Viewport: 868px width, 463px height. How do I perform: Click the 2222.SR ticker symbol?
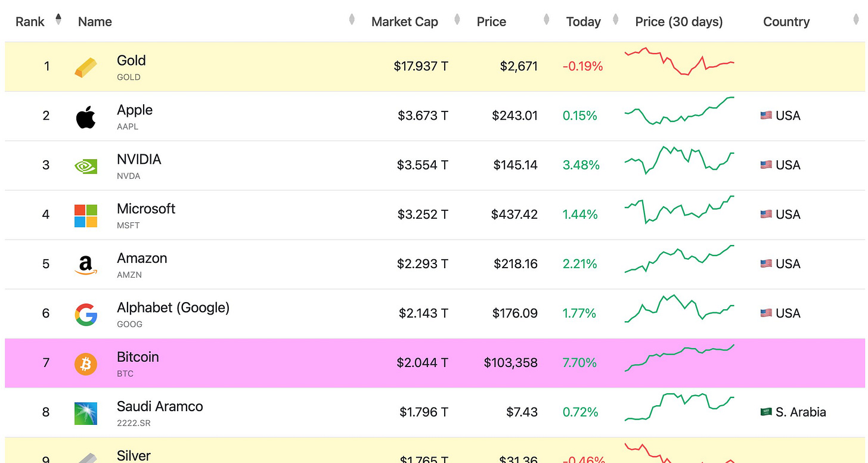tap(133, 424)
